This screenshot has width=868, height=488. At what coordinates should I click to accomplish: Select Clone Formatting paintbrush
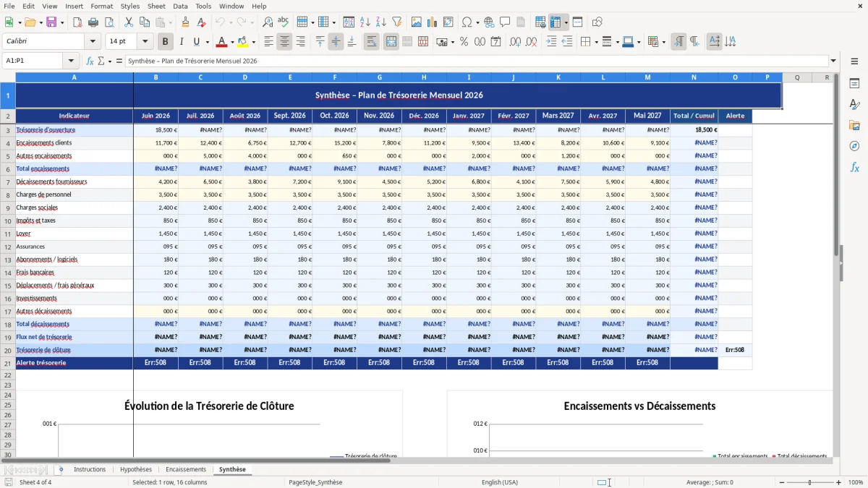pyautogui.click(x=185, y=22)
